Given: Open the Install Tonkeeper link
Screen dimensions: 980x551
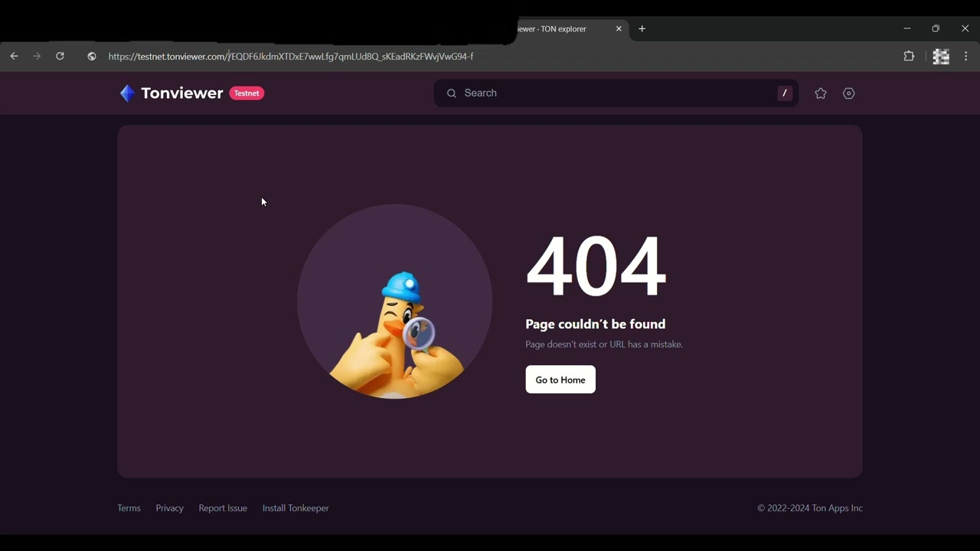Looking at the screenshot, I should point(296,508).
